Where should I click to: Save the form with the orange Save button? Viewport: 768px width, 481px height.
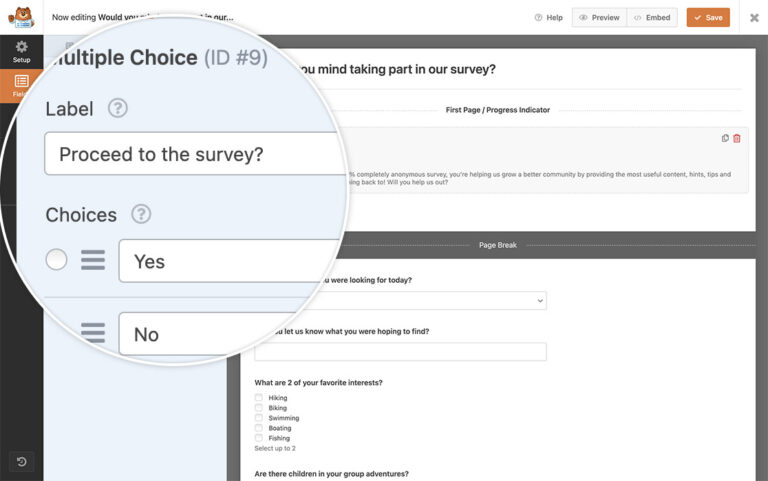[x=708, y=18]
